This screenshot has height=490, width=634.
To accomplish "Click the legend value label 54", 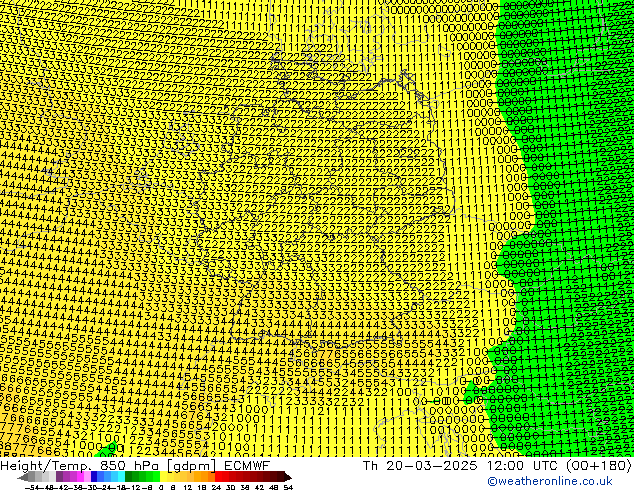I will click(x=288, y=487).
